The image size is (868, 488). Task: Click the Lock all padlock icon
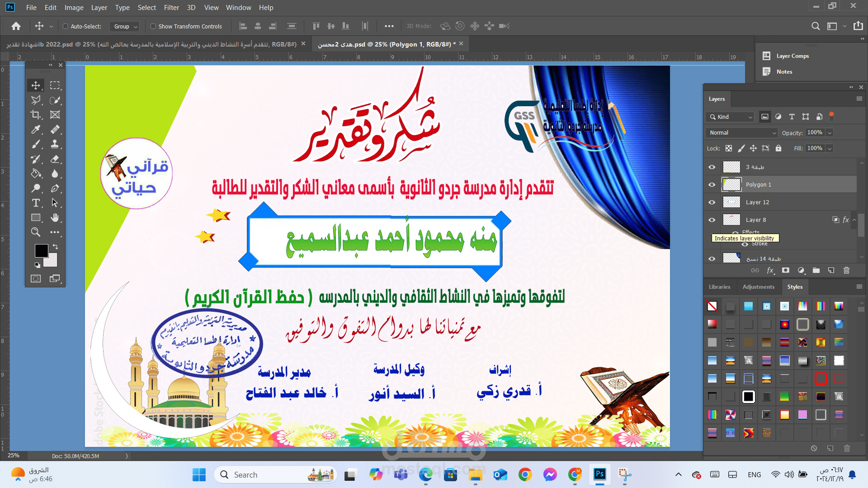(778, 148)
